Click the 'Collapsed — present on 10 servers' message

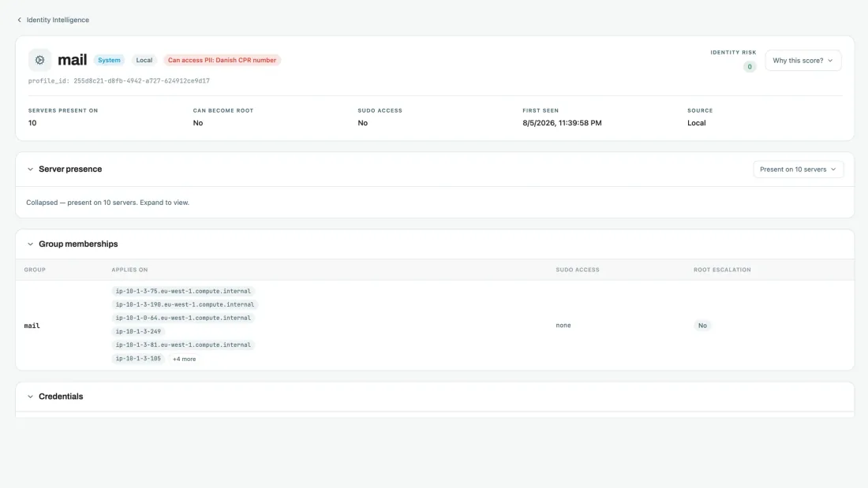(107, 203)
